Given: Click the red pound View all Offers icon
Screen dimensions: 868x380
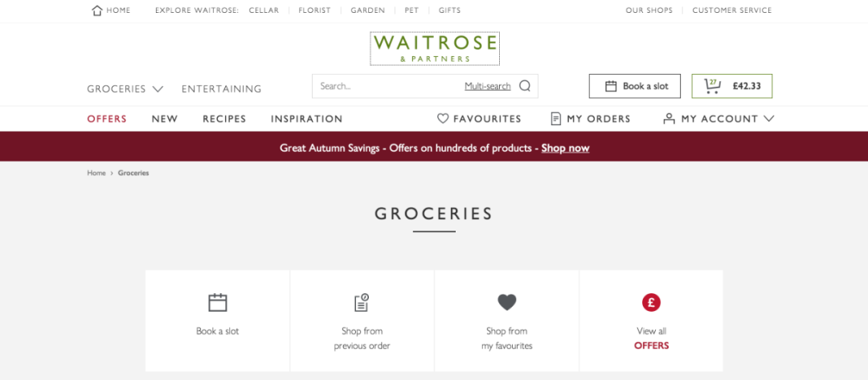Looking at the screenshot, I should click(x=651, y=302).
